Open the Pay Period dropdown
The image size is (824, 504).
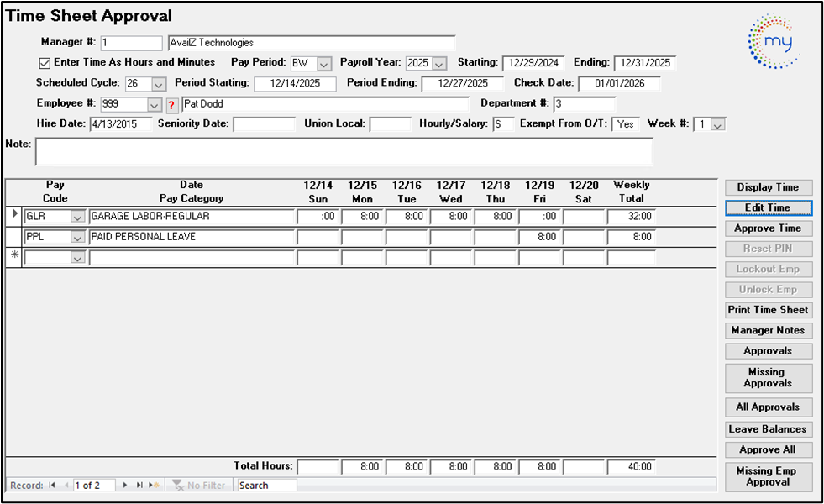pos(324,64)
